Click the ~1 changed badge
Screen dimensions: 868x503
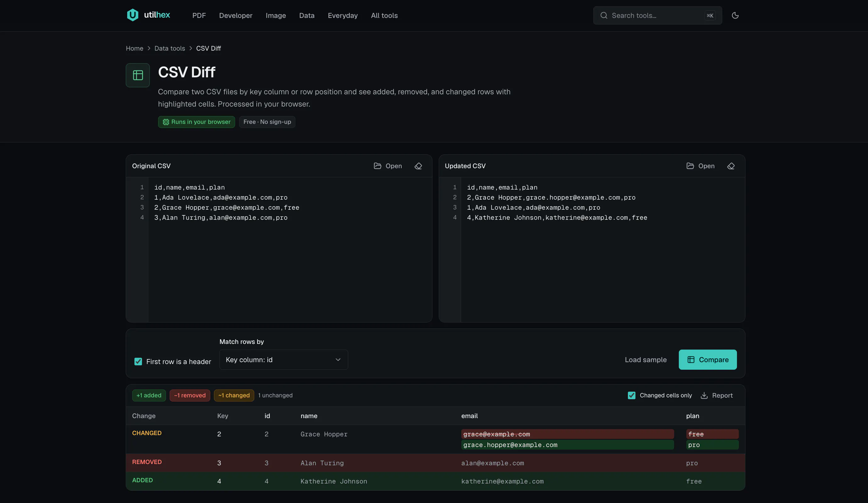[234, 395]
